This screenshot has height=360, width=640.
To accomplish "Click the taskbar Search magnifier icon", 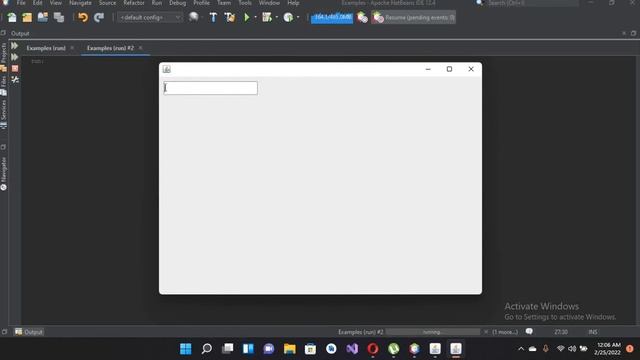I will tap(207, 349).
